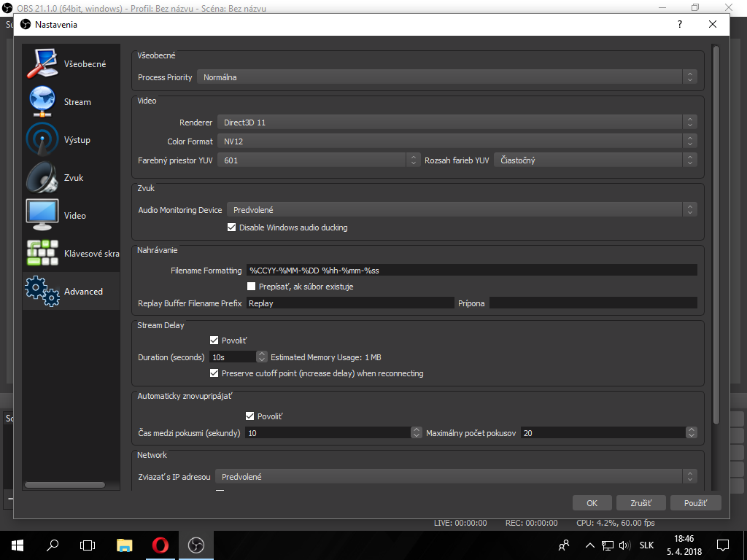The width and height of the screenshot is (747, 560).
Task: Open the volume tray icon
Action: pos(624,545)
